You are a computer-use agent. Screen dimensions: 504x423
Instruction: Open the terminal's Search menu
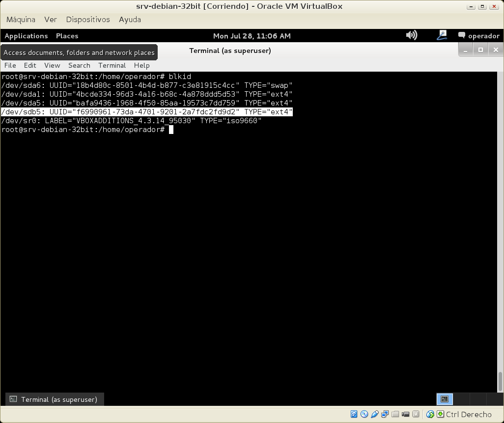tap(79, 65)
